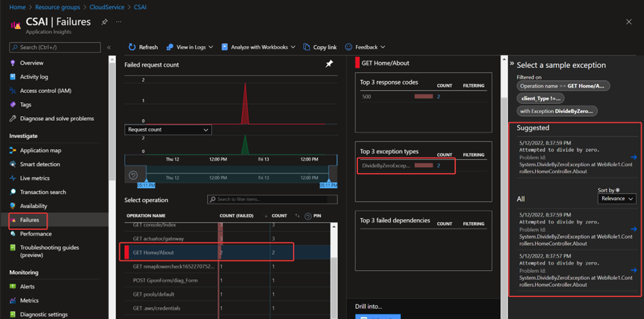The height and width of the screenshot is (319, 644).
Task: Click the Search to filter items field
Action: 272,199
